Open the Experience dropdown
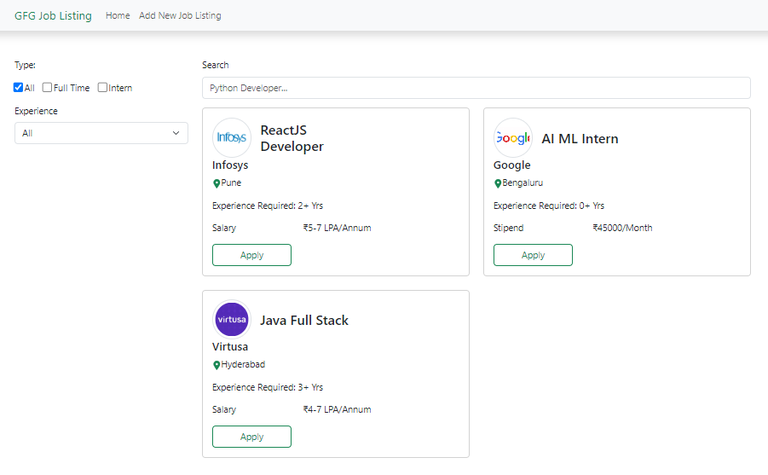Image resolution: width=768 pixels, height=475 pixels. (101, 133)
